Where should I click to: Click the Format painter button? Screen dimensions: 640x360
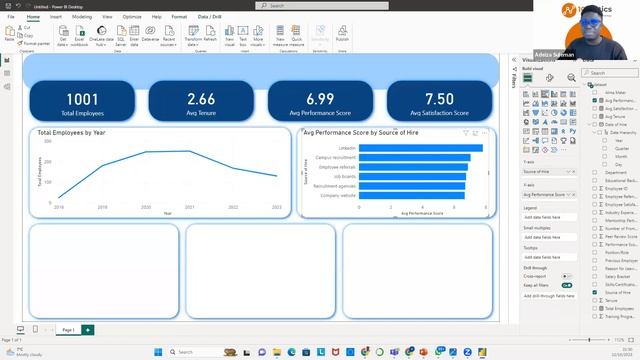click(33, 43)
